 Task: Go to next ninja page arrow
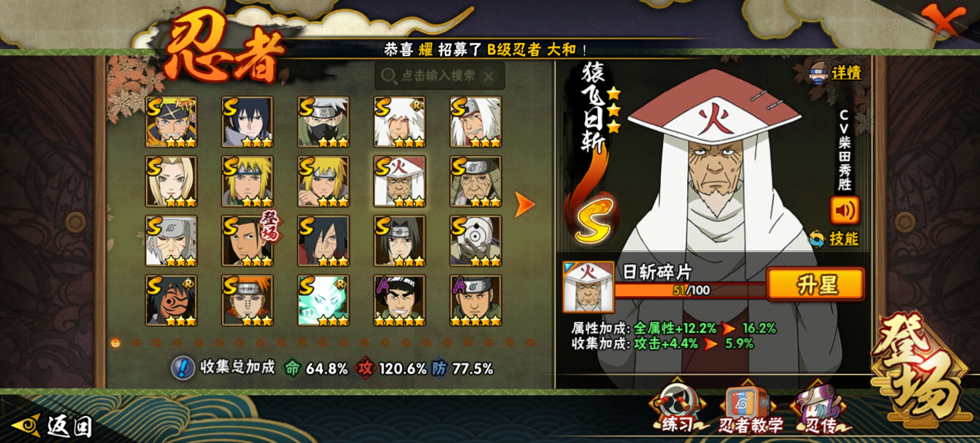tap(524, 204)
